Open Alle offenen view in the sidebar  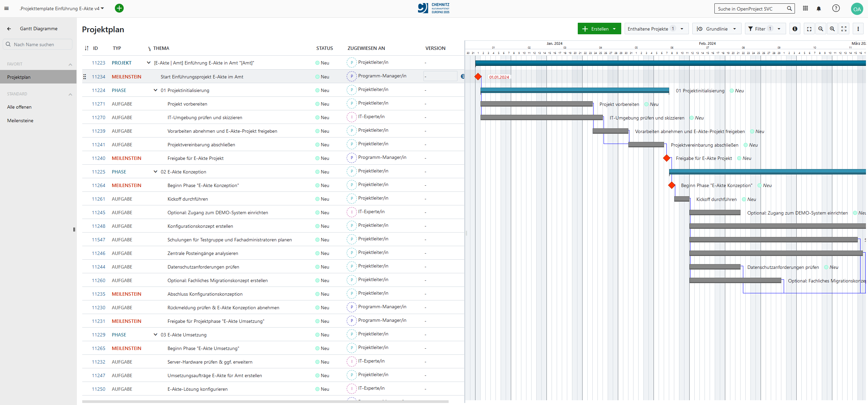click(20, 107)
